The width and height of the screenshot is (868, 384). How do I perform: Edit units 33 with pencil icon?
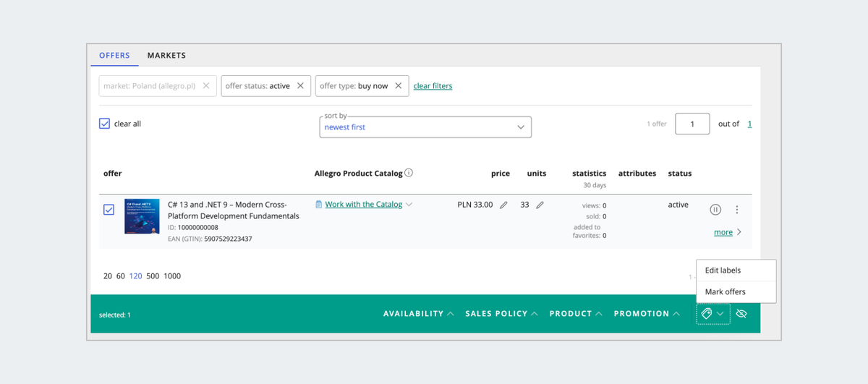click(540, 205)
